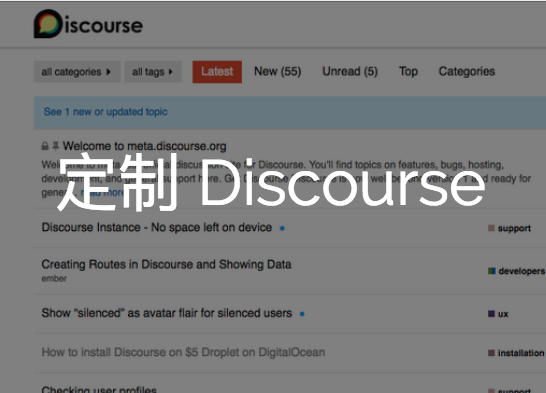Open the Top tab
Screen dimensions: 546x393
click(x=408, y=71)
